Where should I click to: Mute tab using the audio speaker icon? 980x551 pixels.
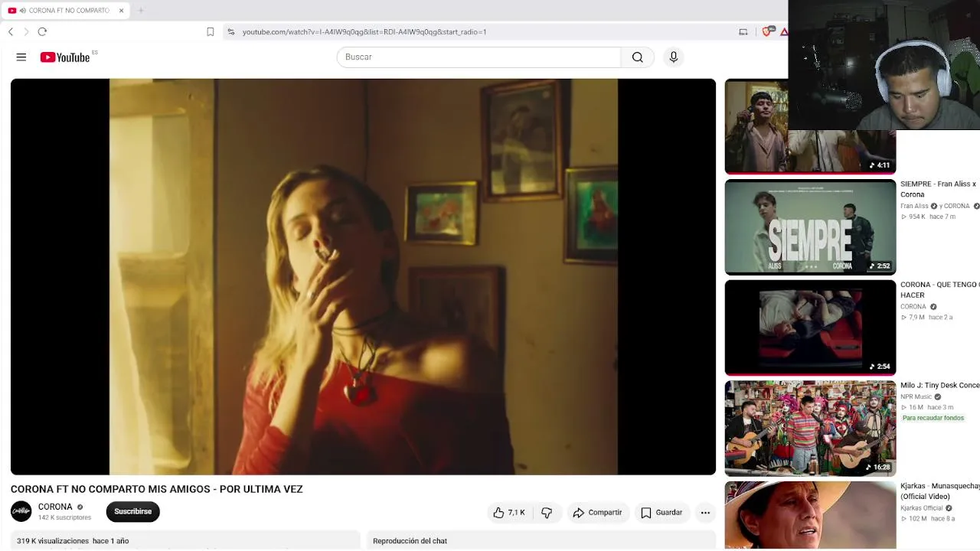point(23,11)
